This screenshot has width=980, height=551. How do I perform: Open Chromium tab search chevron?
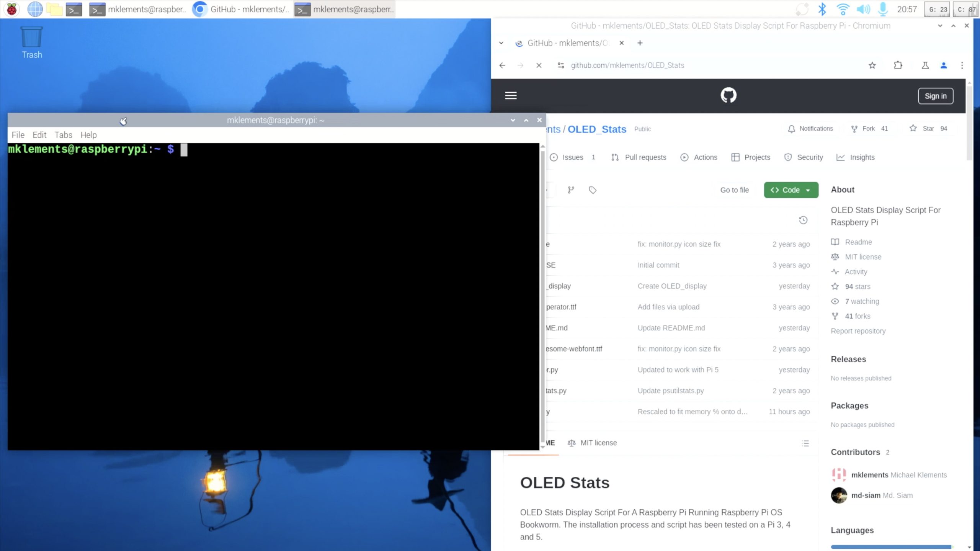[501, 43]
